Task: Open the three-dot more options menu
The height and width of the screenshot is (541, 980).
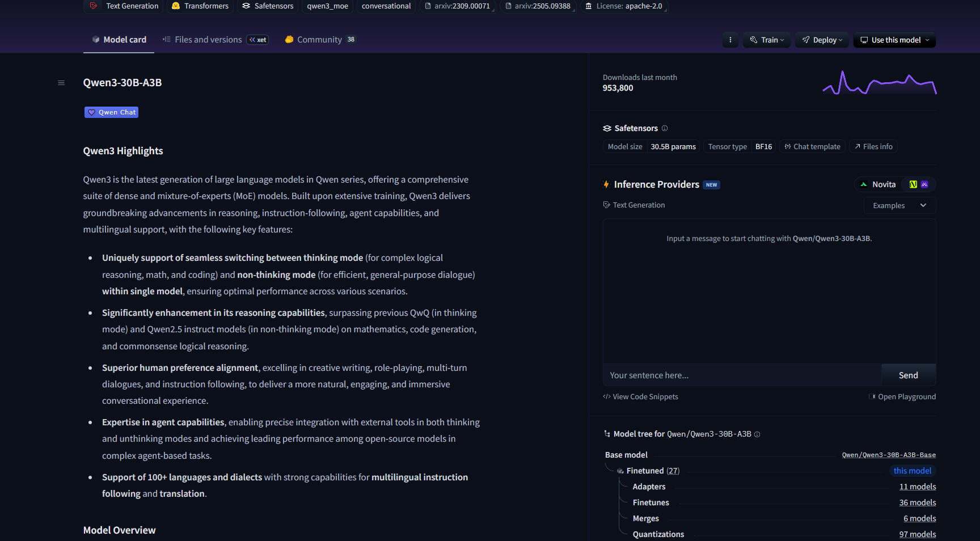Action: pyautogui.click(x=730, y=40)
